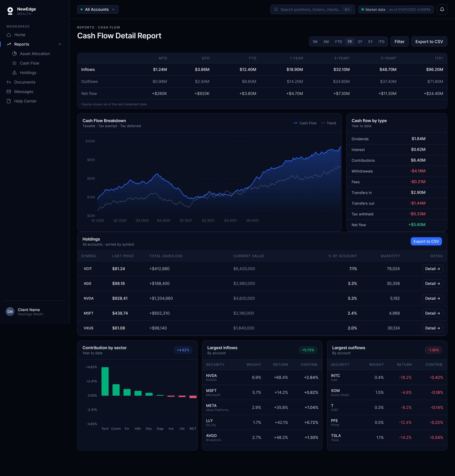Image resolution: width=455 pixels, height=476 pixels.
Task: View Detail for the VXUS holding
Action: [433, 328]
